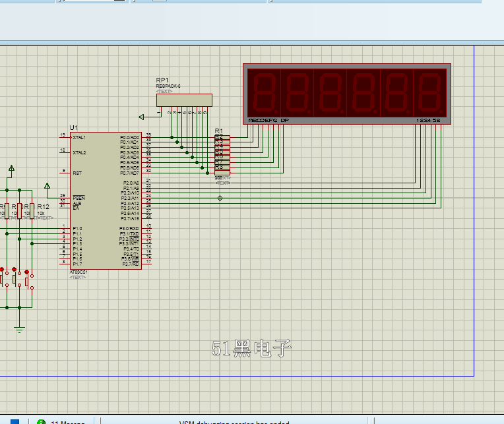
Task: Click the power terminal beside RP1 pin 1
Action: [x=141, y=117]
